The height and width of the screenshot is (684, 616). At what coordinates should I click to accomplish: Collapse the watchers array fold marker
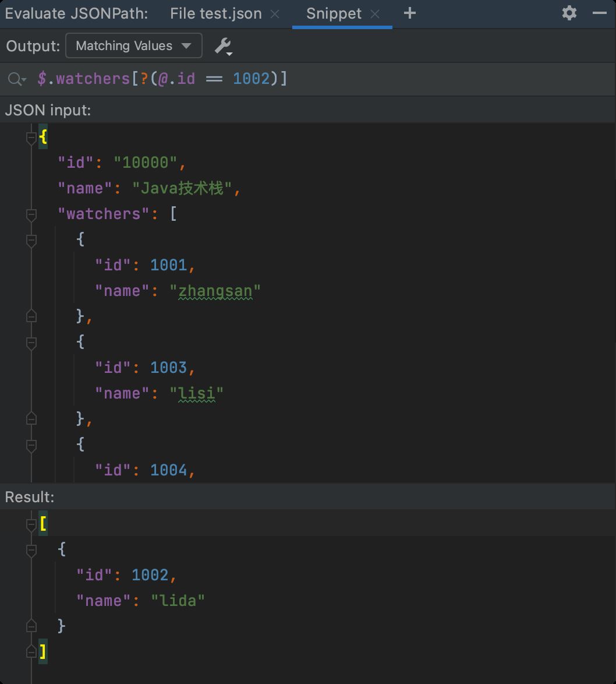[x=31, y=214]
